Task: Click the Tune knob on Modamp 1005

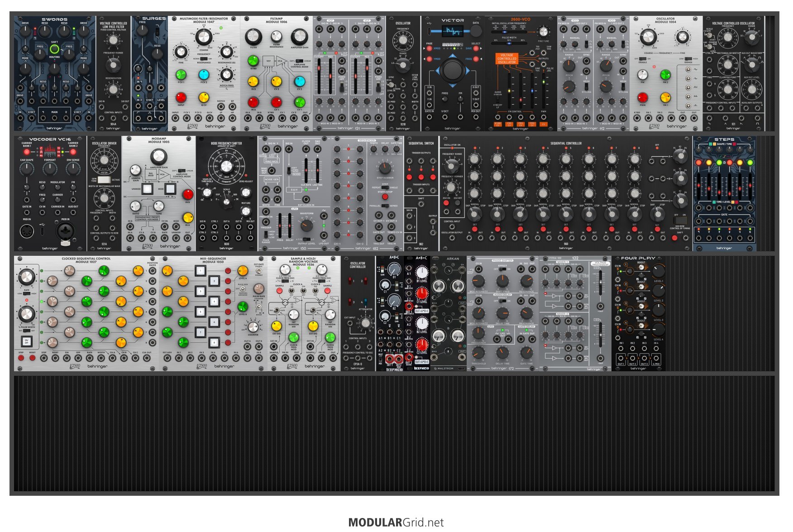Action: tap(158, 206)
